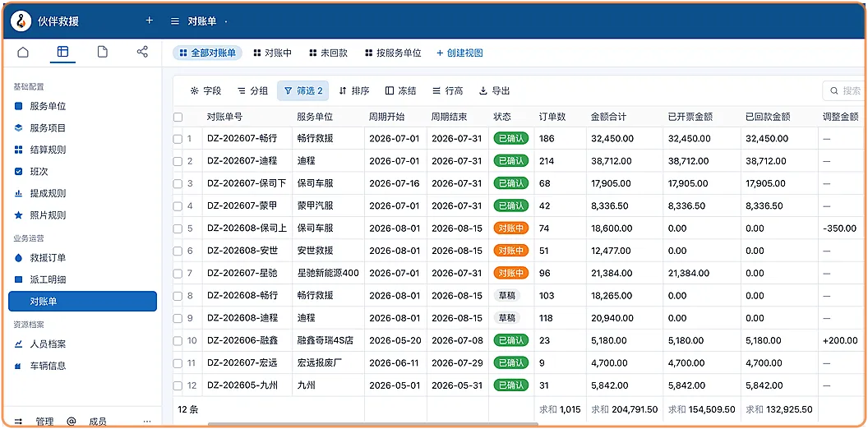Switch to 未回款 view tab
This screenshot has width=868, height=429.
click(x=328, y=53)
